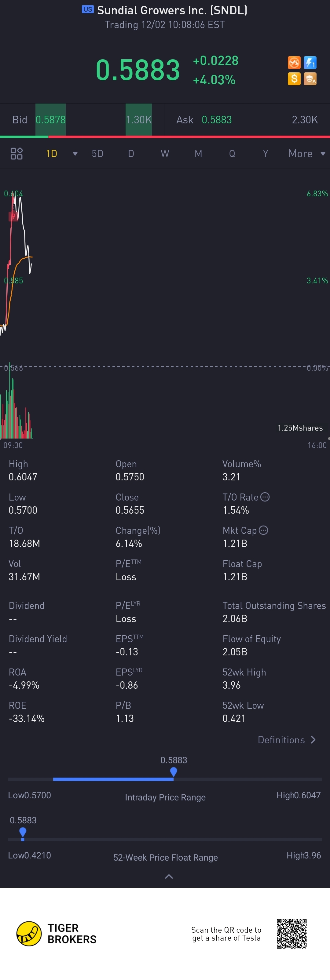Switch to the Q quarterly chart tab

(232, 154)
